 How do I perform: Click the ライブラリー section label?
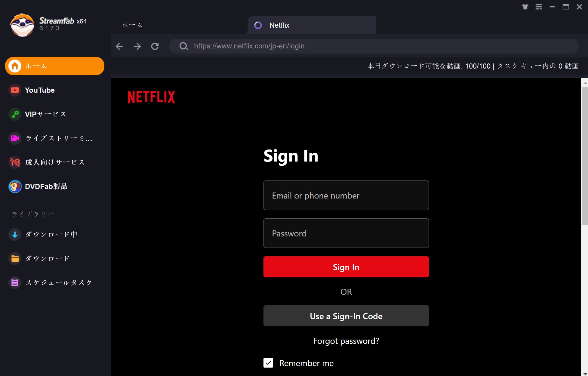33,214
